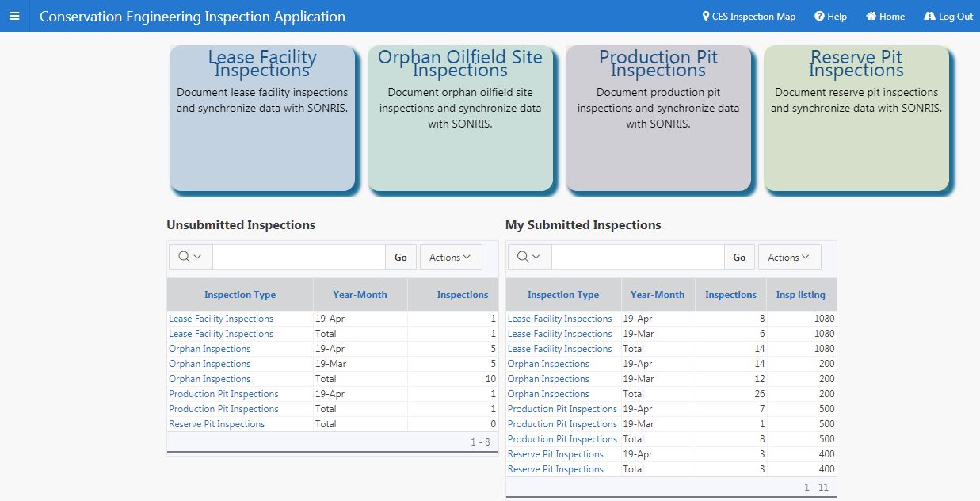The image size is (980, 501).
Task: Open search column selector in Unsubmitted Inspections
Action: [190, 257]
